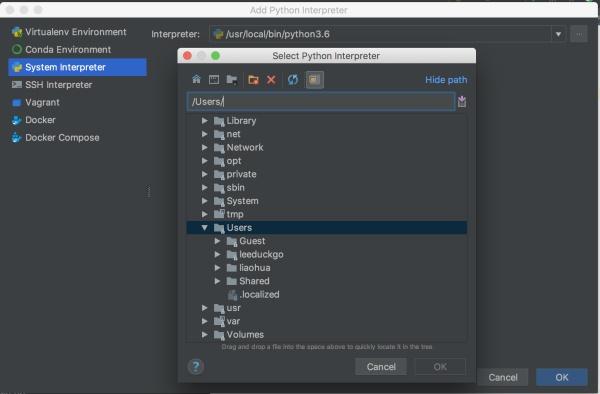Go to home directory icon
Viewport: 600px width, 394px height.
pyautogui.click(x=196, y=80)
